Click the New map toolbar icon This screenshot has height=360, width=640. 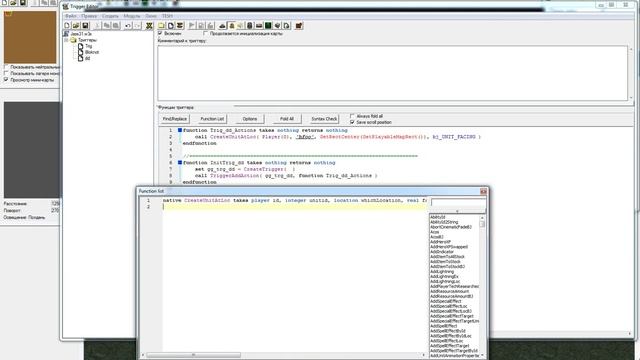67,26
